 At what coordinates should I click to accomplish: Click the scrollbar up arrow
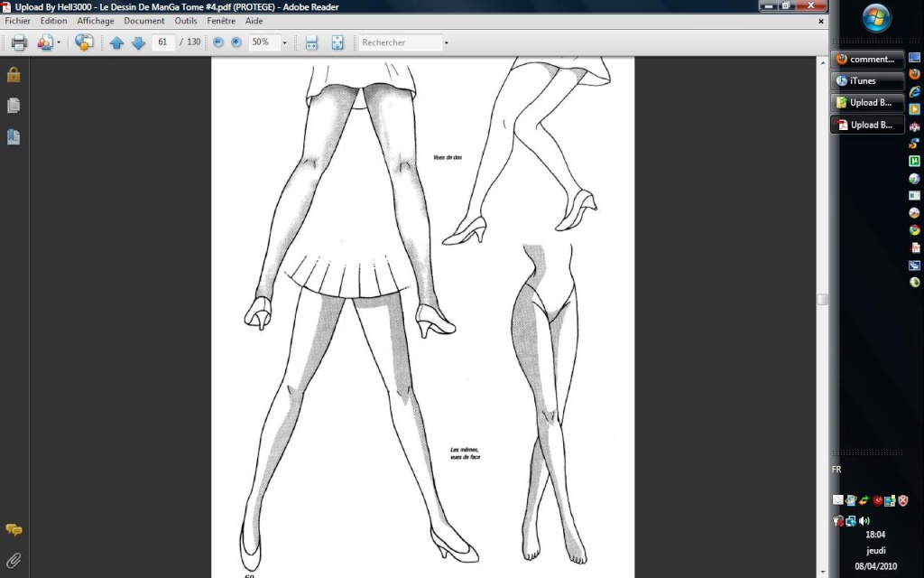(823, 61)
